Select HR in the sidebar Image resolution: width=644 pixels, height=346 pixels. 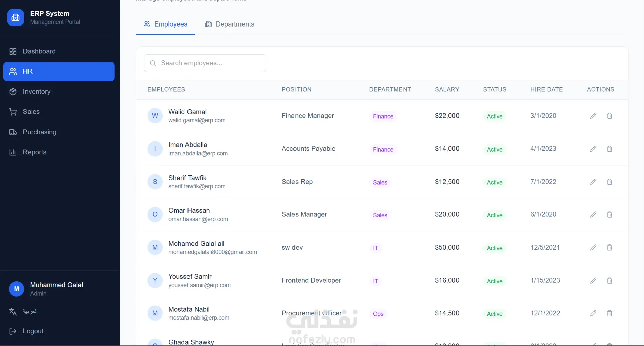59,71
